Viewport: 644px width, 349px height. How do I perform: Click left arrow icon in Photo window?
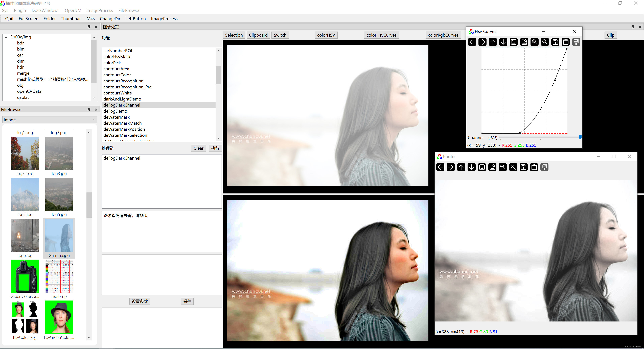pyautogui.click(x=440, y=167)
